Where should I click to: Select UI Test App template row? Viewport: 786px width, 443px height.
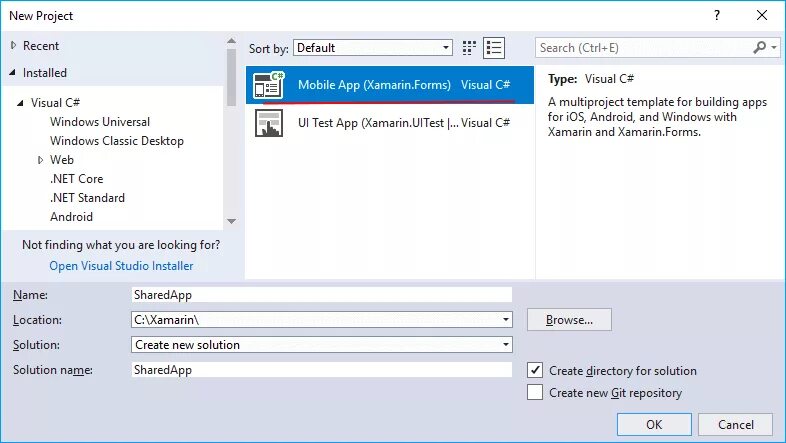pos(389,123)
